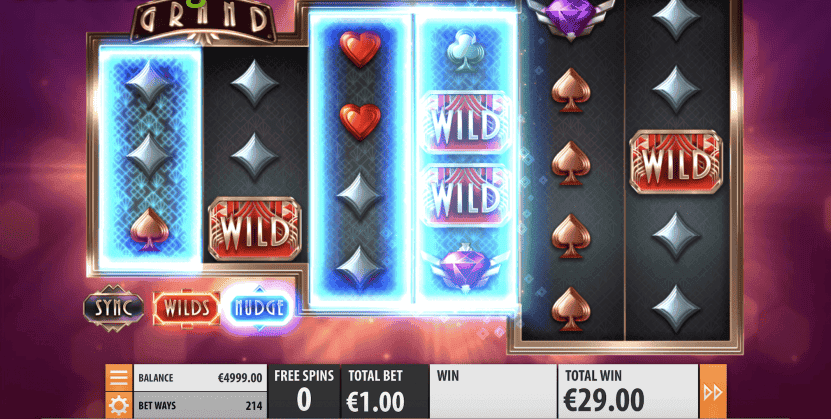Image resolution: width=831 pixels, height=419 pixels.
Task: Click the top red heart symbol
Action: 360,49
